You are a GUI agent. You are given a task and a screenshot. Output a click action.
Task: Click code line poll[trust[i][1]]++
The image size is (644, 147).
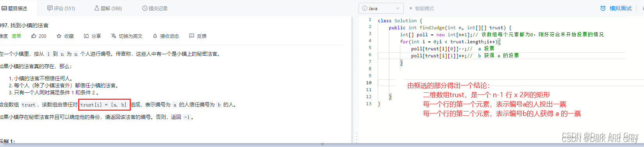pyautogui.click(x=465, y=55)
